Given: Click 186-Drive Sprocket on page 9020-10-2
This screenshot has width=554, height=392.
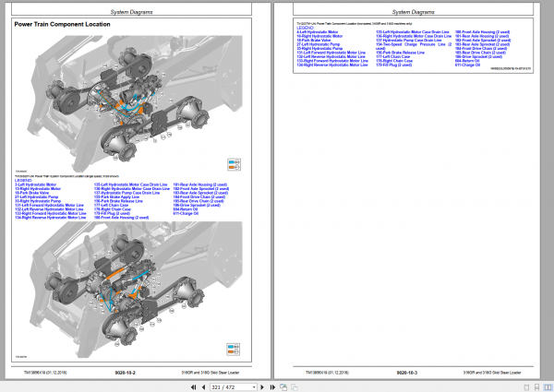Looking at the screenshot, I should [x=197, y=205].
